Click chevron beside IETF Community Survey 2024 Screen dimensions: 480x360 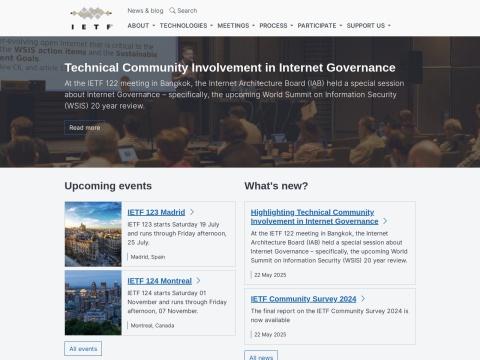tap(363, 299)
